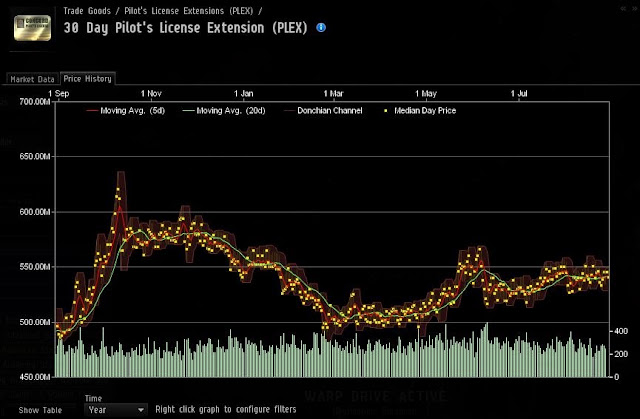
Task: Click the Time label above the Year dropdown
Action: [93, 398]
